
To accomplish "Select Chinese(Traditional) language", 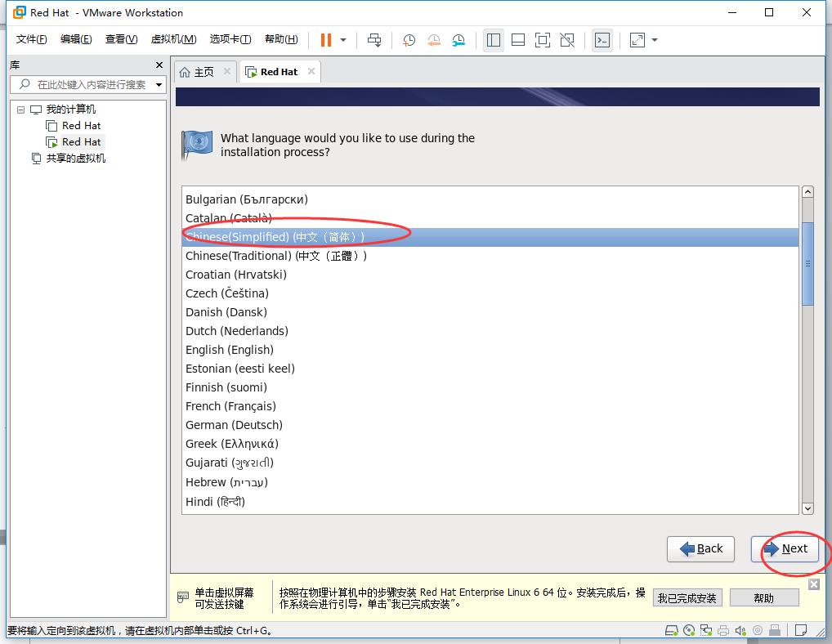I will 490,256.
